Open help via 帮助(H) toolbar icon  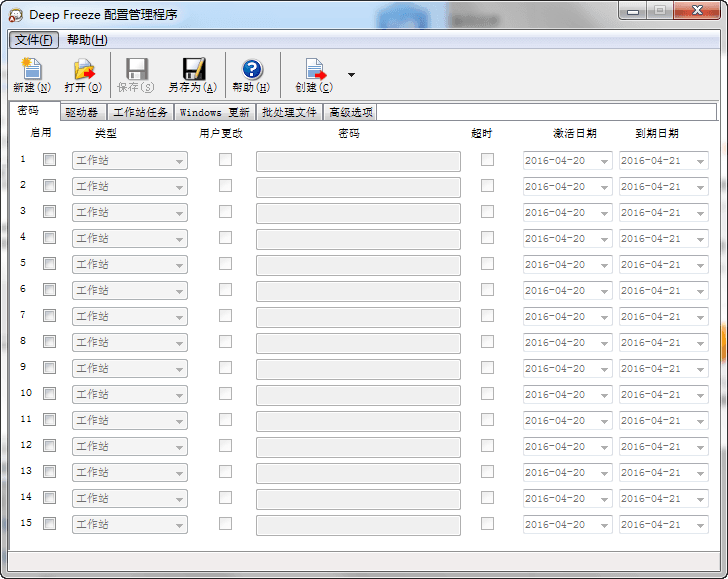251,75
